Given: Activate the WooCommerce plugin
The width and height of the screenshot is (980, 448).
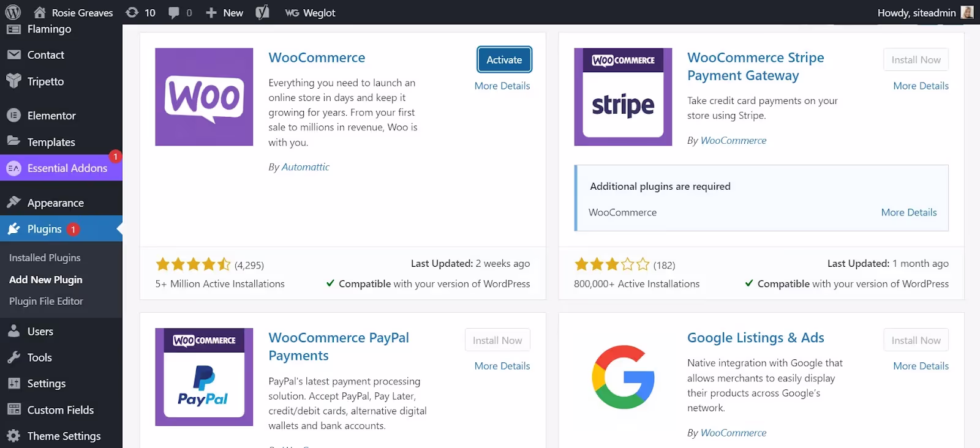Looking at the screenshot, I should click(504, 59).
